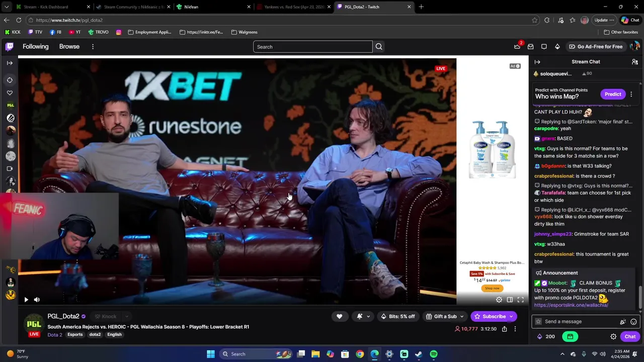
Task: Switch to theatre mode icon
Action: point(510,300)
